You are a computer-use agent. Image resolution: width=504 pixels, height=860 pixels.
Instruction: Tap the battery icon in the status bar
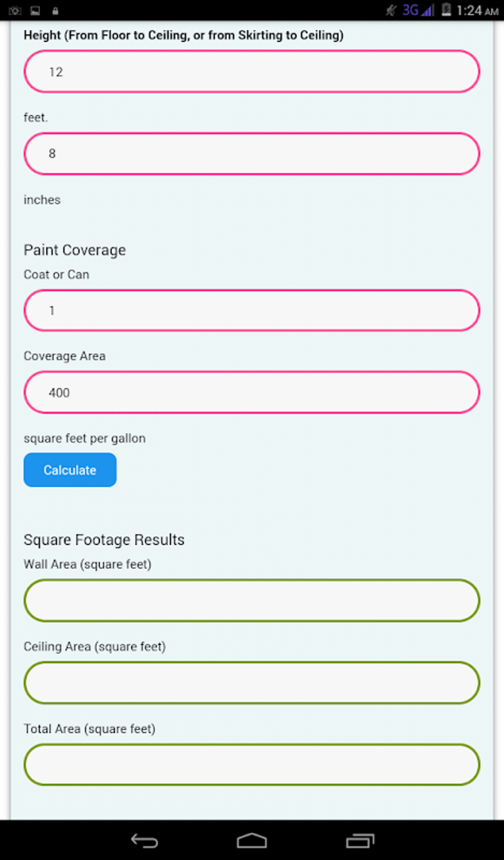tap(446, 10)
